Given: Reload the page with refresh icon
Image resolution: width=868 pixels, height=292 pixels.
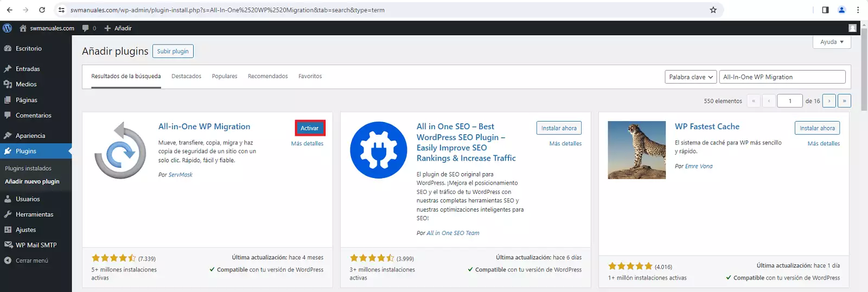Looking at the screenshot, I should coord(42,10).
